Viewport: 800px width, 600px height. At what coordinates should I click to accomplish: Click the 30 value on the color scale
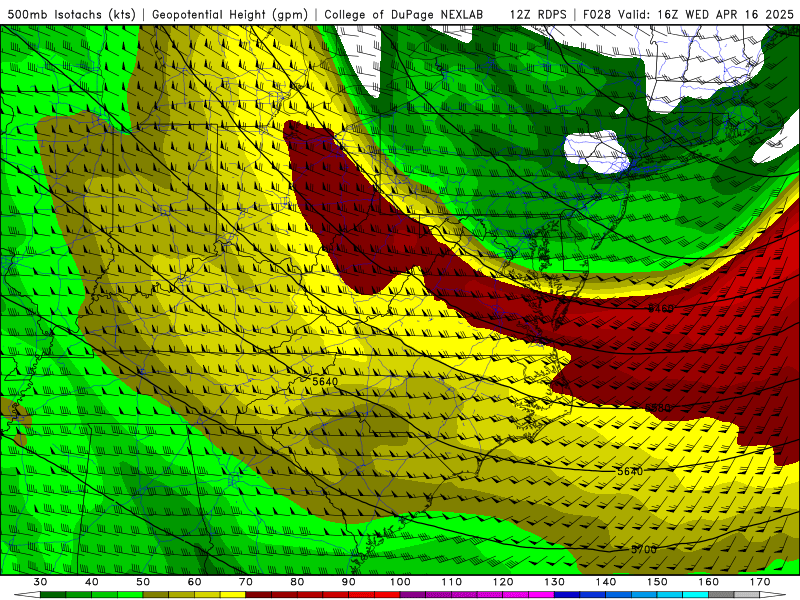coord(40,582)
